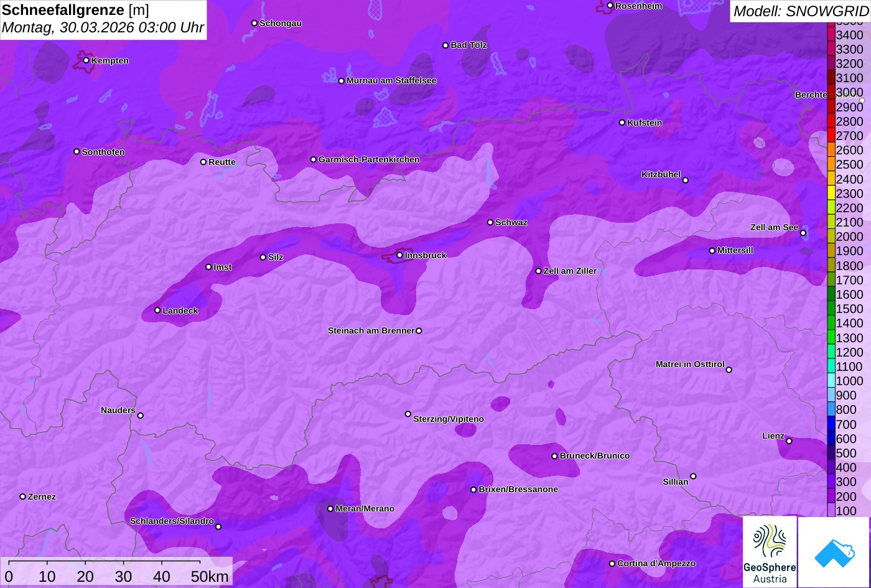Select the Kempten city marker dot
Screen dimensions: 871x588
[x=86, y=60]
